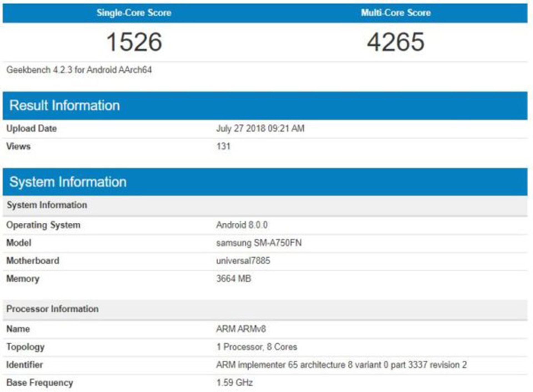Click the Android 8.0.0 operating system value
Image resolution: width=533 pixels, height=392 pixels.
point(242,225)
